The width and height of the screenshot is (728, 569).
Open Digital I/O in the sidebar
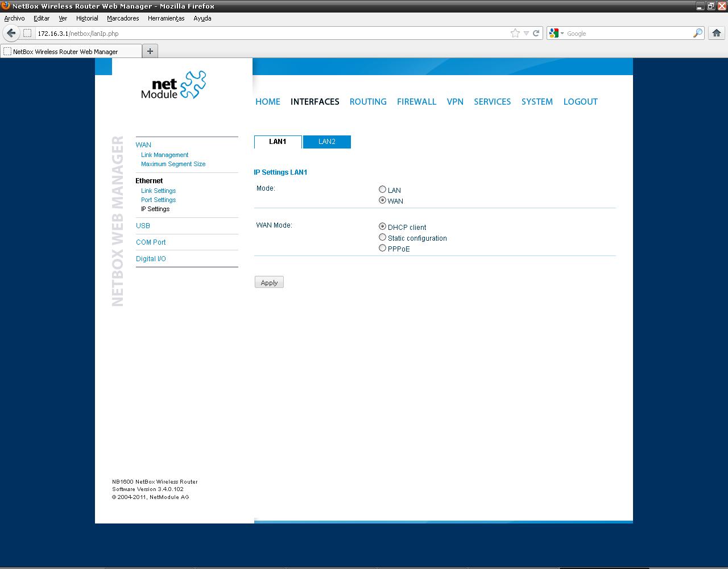point(151,259)
